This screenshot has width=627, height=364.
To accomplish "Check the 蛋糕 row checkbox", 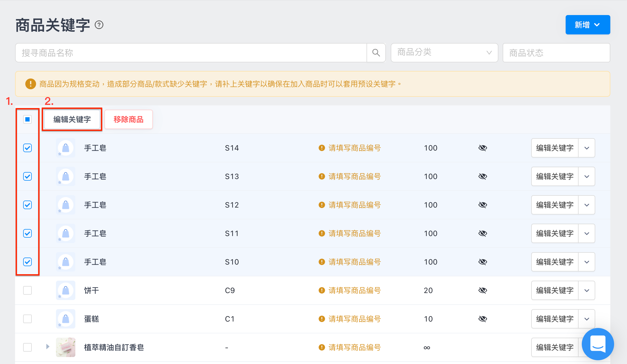I will [x=27, y=319].
